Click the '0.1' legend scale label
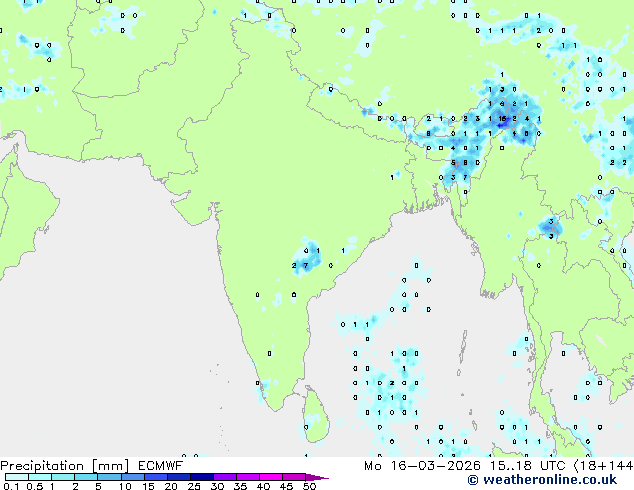The image size is (634, 490). 11,486
